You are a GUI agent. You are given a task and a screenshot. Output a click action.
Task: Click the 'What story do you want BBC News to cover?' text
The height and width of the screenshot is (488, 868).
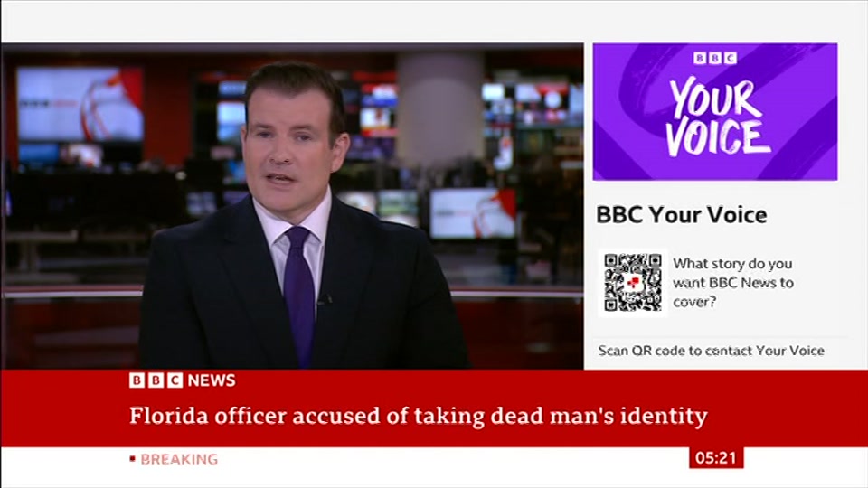733,283
